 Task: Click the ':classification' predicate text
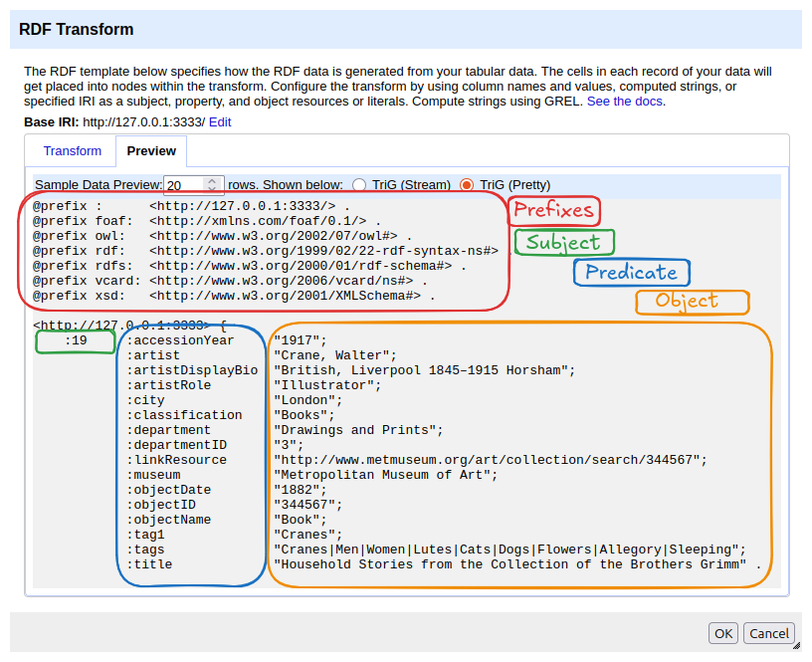click(184, 415)
